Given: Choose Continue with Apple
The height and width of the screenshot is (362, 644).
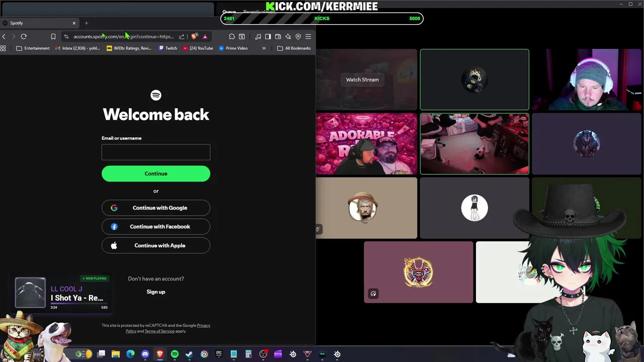Looking at the screenshot, I should pos(156,245).
